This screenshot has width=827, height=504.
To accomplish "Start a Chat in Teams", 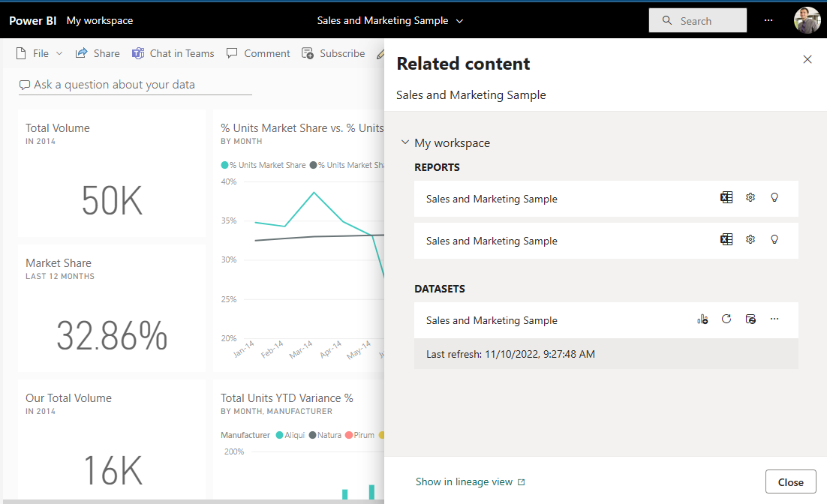I will (173, 53).
